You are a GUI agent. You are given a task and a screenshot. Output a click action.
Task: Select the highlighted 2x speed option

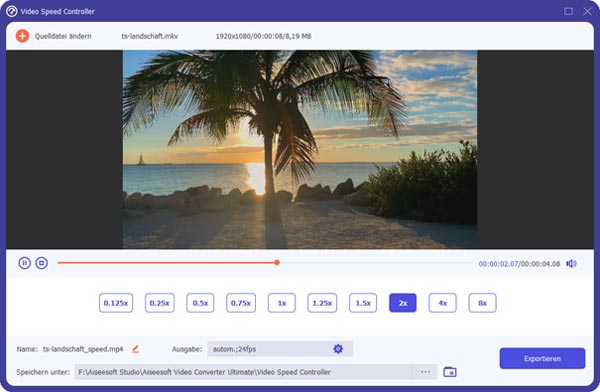click(403, 303)
